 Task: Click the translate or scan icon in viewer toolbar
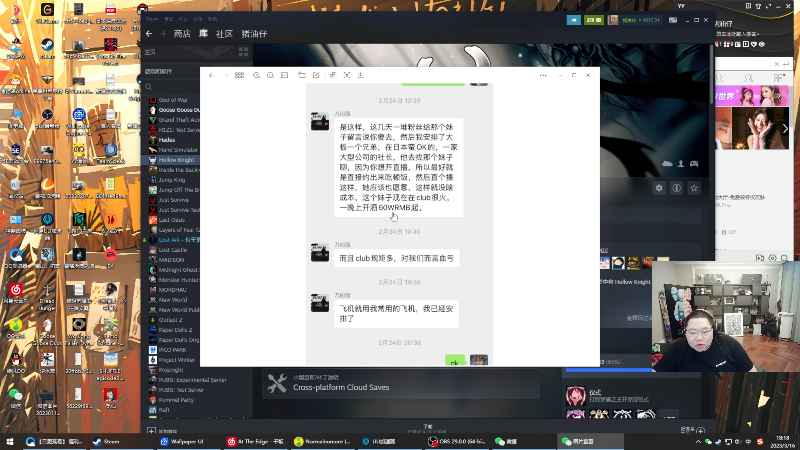[347, 75]
